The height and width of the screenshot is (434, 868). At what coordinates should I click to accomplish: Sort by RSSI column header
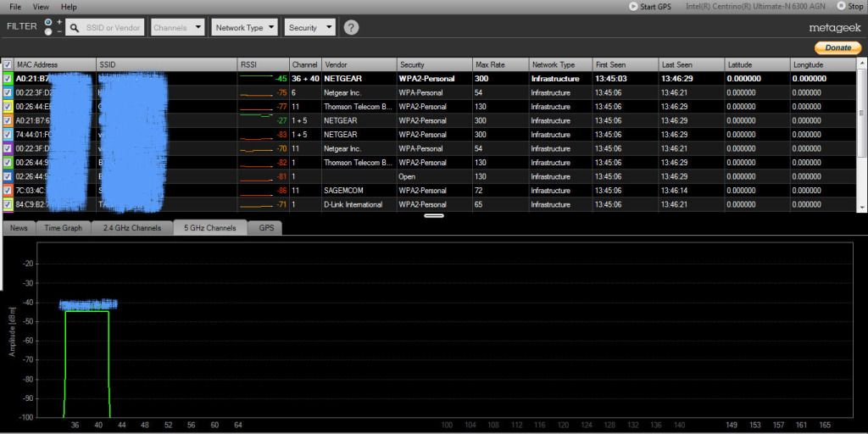click(264, 64)
